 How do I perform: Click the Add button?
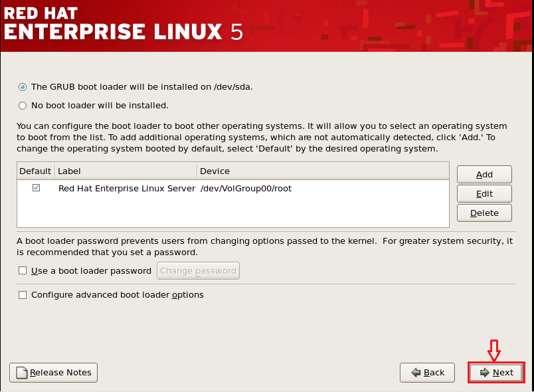tap(484, 174)
